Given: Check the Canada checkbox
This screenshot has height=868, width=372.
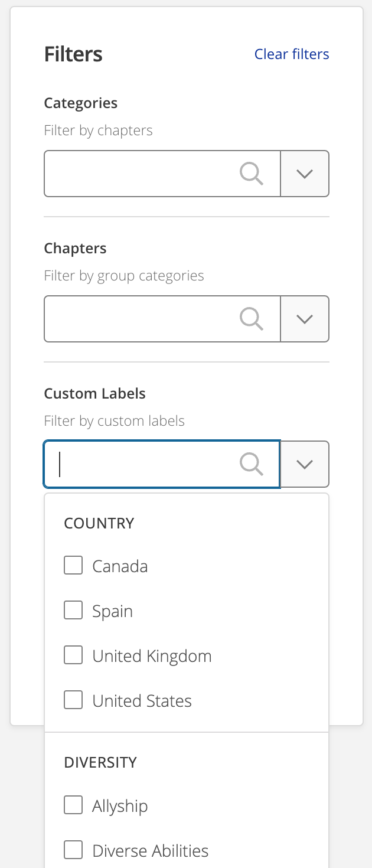Looking at the screenshot, I should [73, 566].
